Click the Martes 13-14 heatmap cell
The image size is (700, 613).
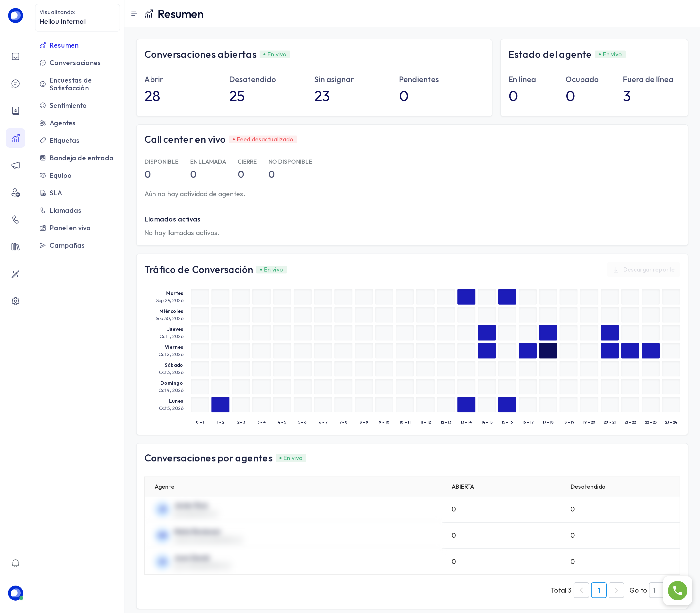click(x=466, y=297)
